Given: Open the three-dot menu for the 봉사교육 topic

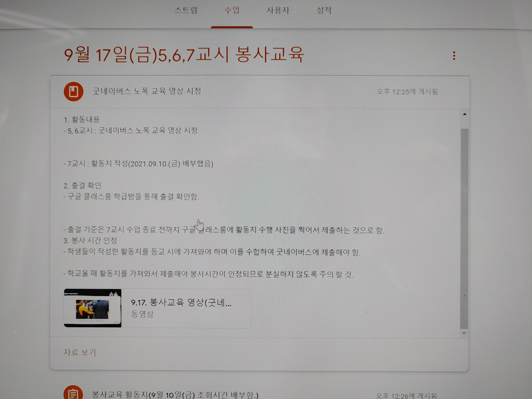Looking at the screenshot, I should tap(454, 56).
